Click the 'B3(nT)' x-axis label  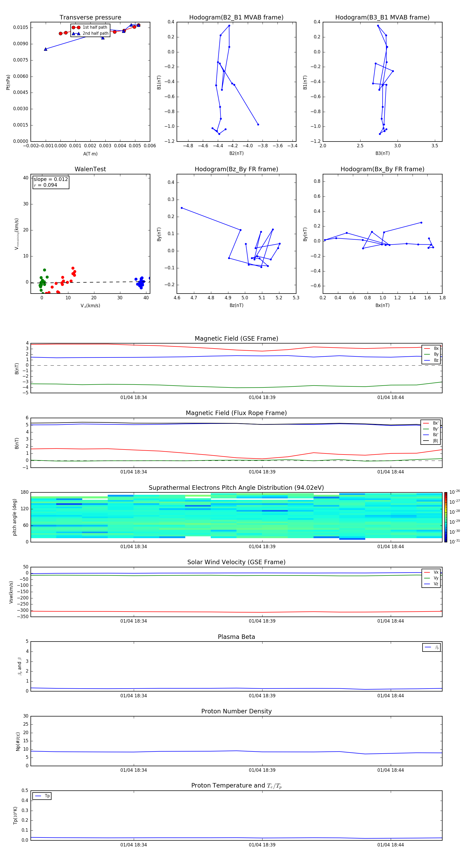point(382,153)
